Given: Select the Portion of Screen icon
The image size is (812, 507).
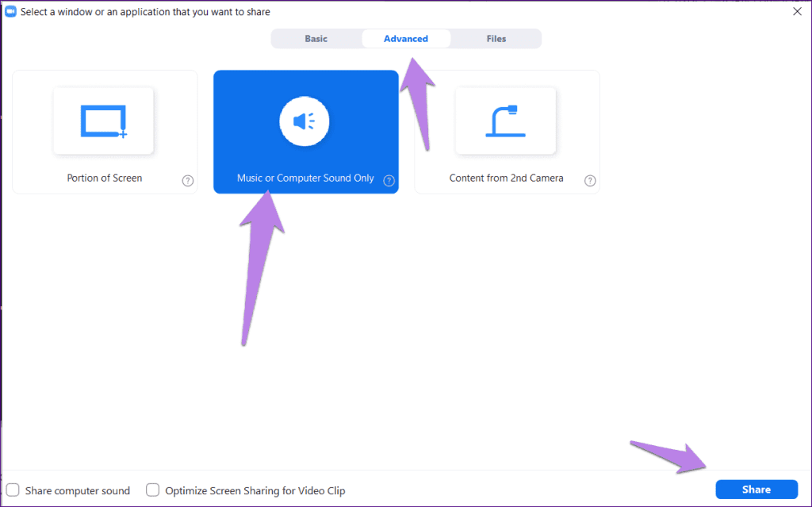Looking at the screenshot, I should coord(104,120).
